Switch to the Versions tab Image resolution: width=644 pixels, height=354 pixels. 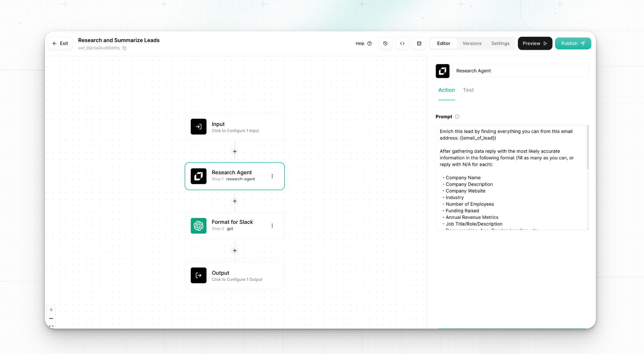[x=472, y=43]
